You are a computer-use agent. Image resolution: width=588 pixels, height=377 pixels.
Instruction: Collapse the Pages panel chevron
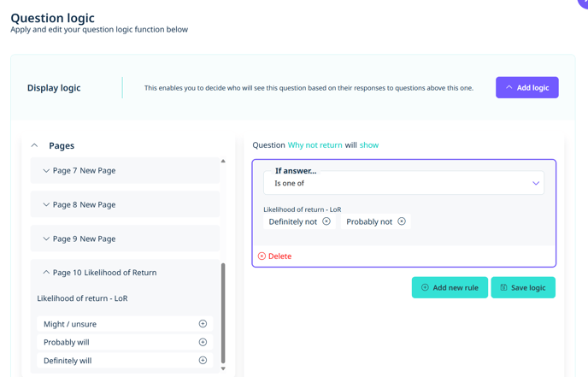(x=35, y=146)
